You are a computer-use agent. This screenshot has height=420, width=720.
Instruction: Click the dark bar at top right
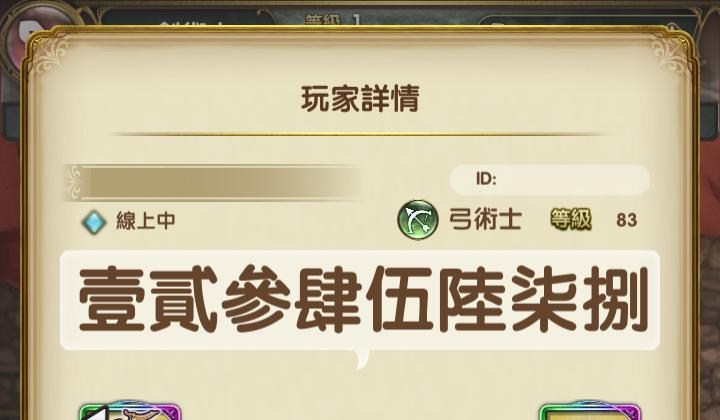pyautogui.click(x=588, y=23)
